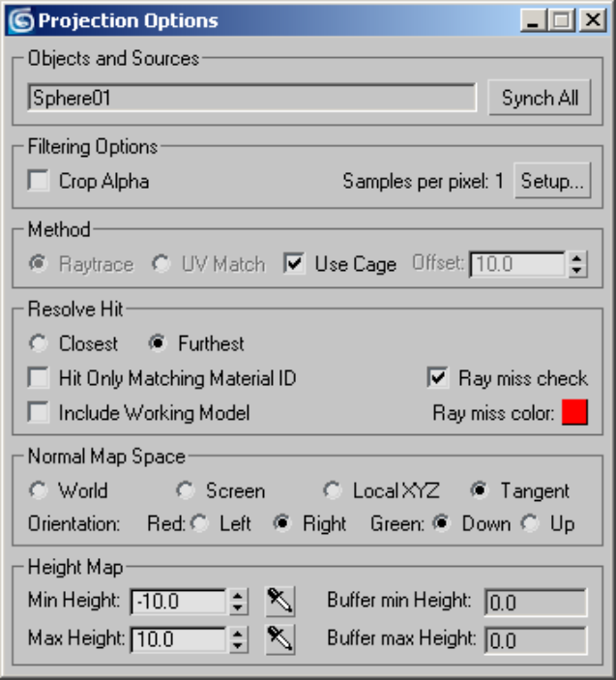Decrease Max Height with spinner down arrow

tap(239, 645)
